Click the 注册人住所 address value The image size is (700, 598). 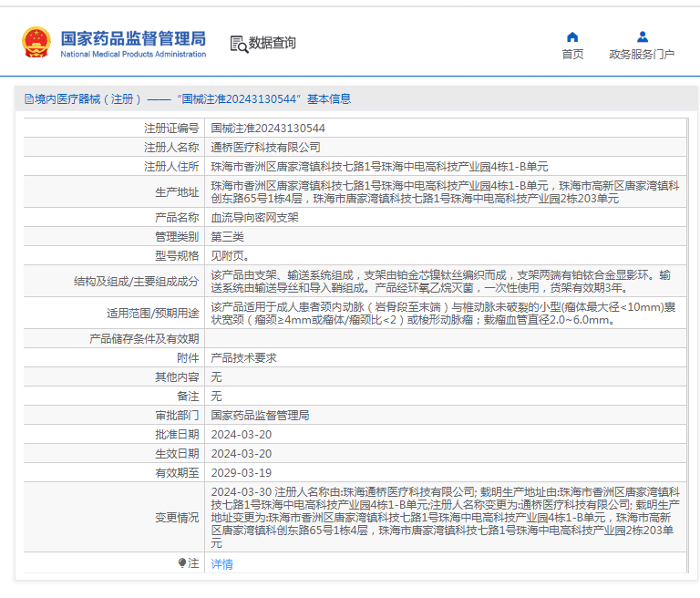379,167
